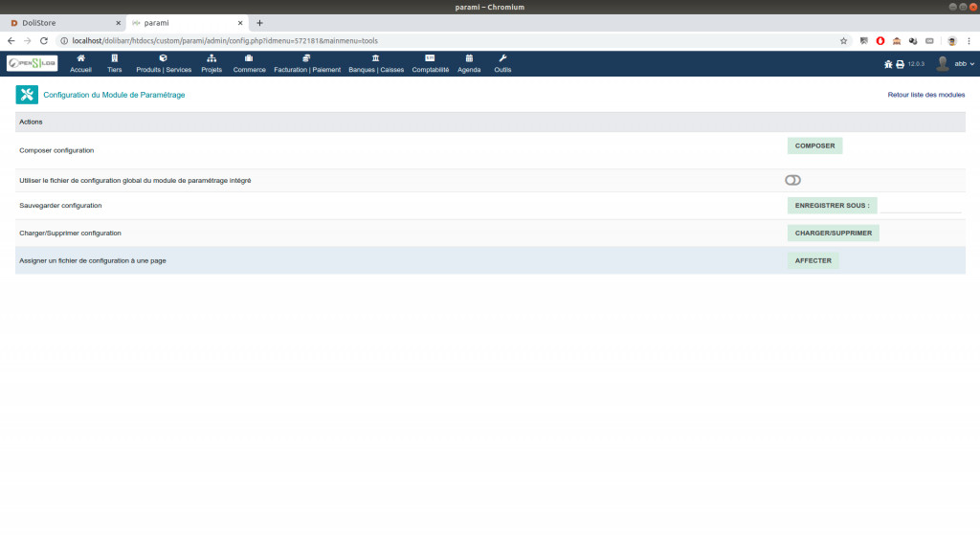Open Facturation | Paiement icon

point(306,58)
